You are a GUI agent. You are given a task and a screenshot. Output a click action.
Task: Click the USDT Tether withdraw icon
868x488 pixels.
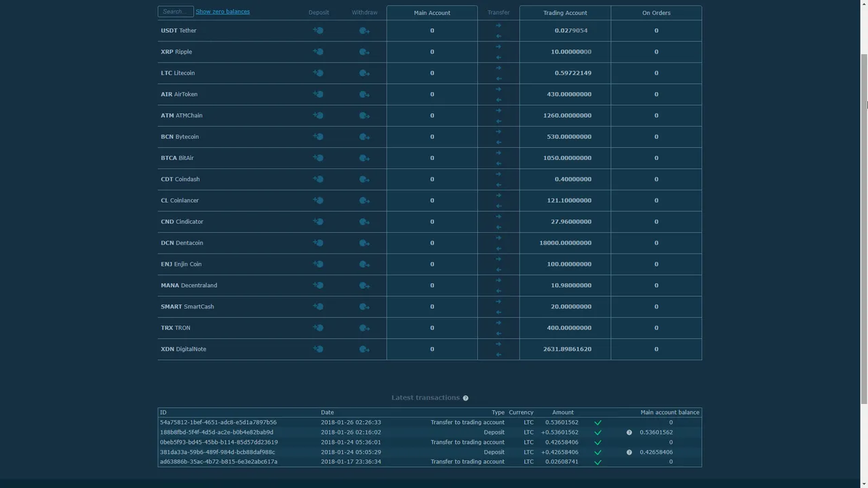364,30
